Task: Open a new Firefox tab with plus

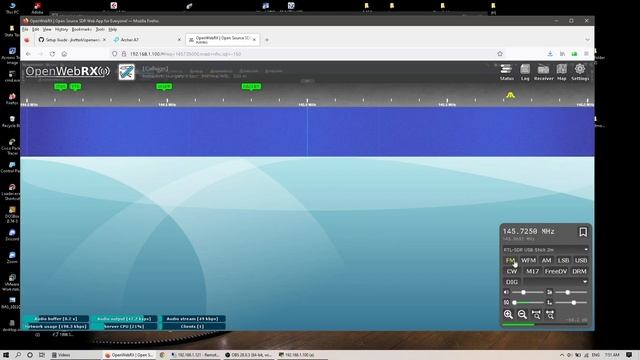Action: pos(267,40)
